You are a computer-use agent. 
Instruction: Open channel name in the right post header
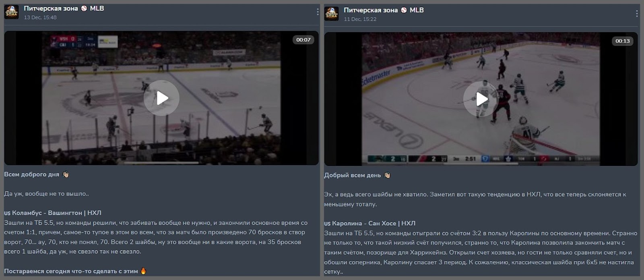(x=371, y=10)
